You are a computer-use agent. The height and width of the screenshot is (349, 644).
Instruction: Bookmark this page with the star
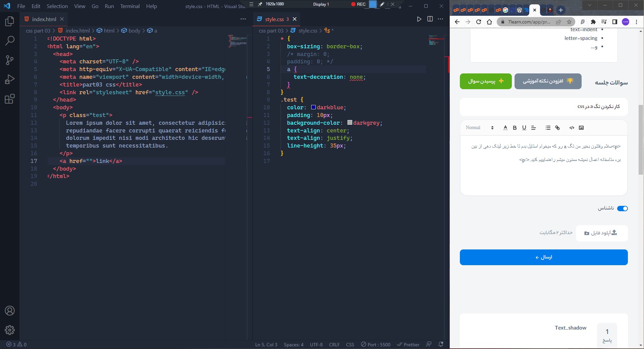click(x=569, y=22)
